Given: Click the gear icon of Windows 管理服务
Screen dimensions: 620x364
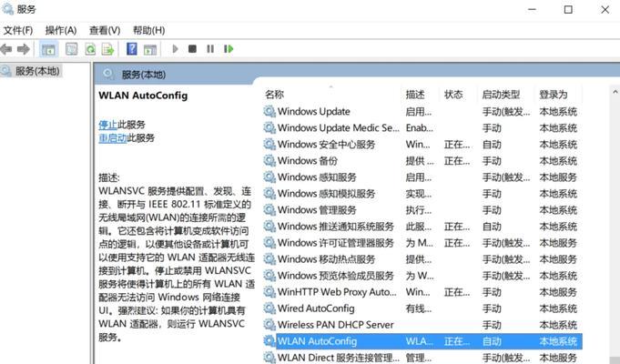Looking at the screenshot, I should pyautogui.click(x=269, y=210).
